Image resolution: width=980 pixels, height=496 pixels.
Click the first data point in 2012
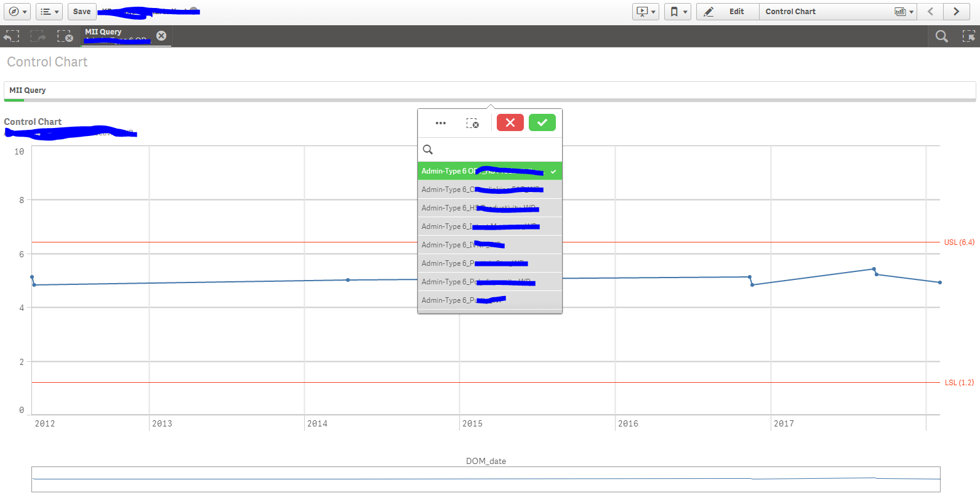pos(32,277)
